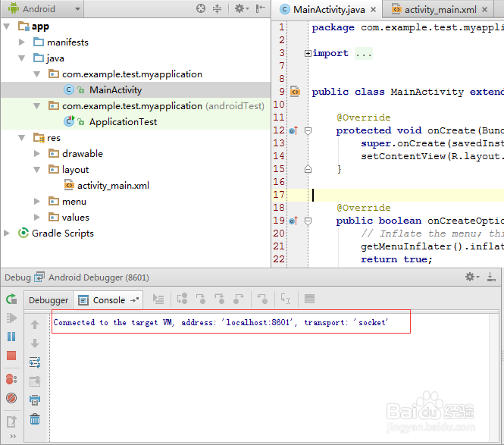Stop the debug session red square

tap(11, 356)
